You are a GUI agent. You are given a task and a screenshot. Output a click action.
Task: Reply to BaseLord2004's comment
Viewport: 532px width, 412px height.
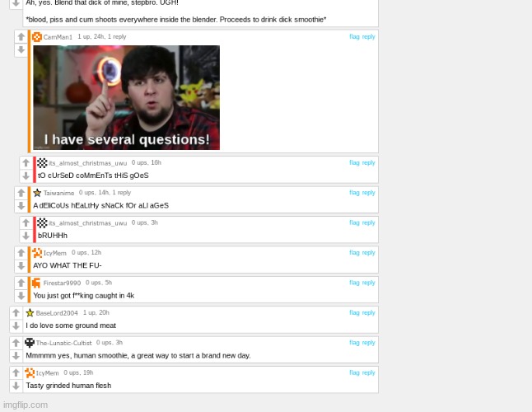[368, 312]
